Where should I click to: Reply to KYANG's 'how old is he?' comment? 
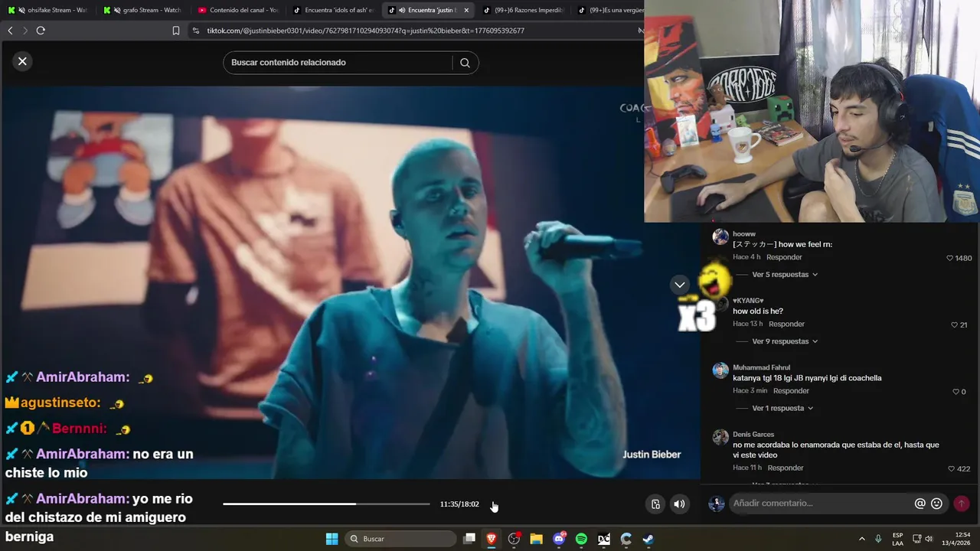(x=786, y=324)
